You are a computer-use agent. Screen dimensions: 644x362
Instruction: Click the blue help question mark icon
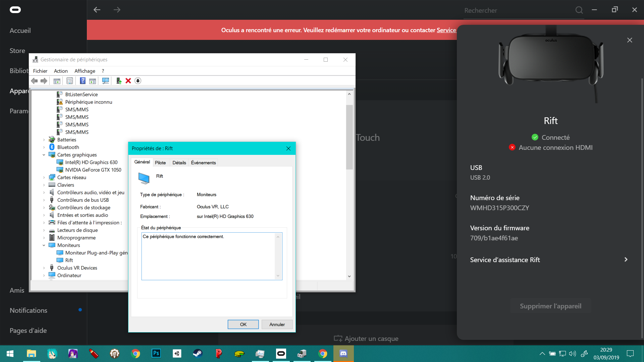(x=83, y=81)
